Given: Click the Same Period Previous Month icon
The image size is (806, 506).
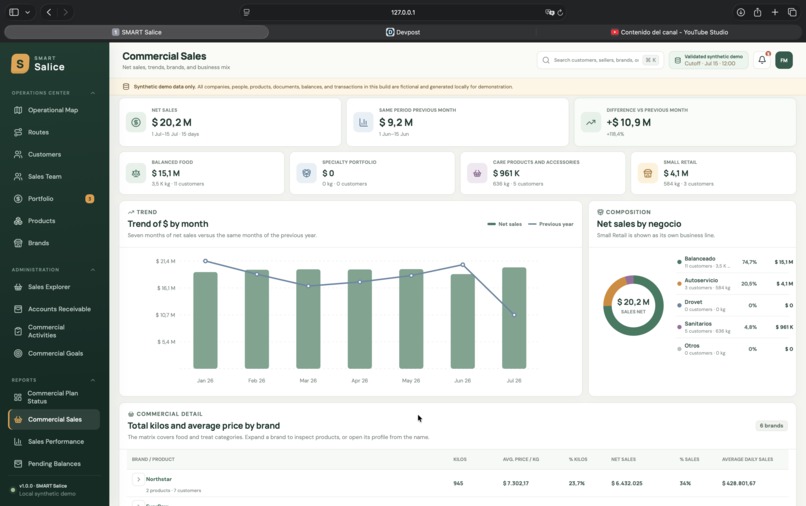Looking at the screenshot, I should coord(363,122).
